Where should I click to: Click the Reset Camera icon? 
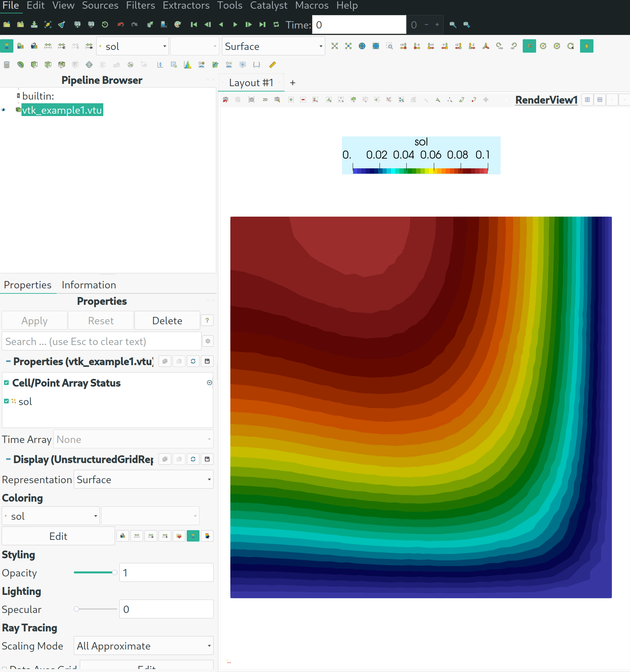point(335,46)
